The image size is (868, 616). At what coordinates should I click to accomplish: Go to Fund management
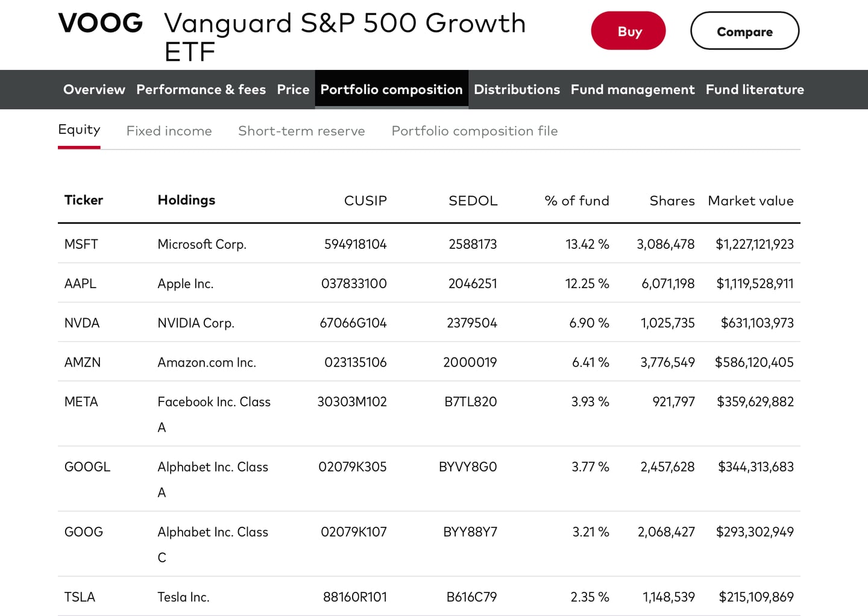(632, 89)
